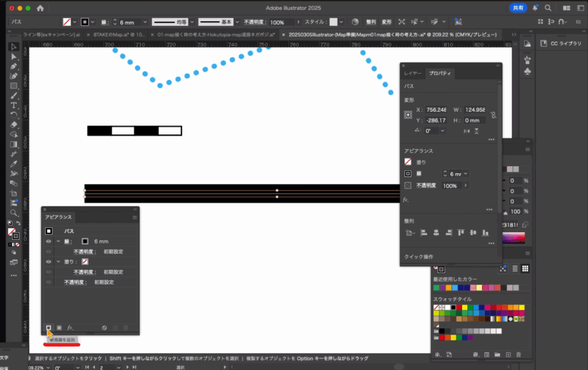Click the fx effects icon in Appearance panel
The height and width of the screenshot is (370, 588).
pyautogui.click(x=70, y=328)
